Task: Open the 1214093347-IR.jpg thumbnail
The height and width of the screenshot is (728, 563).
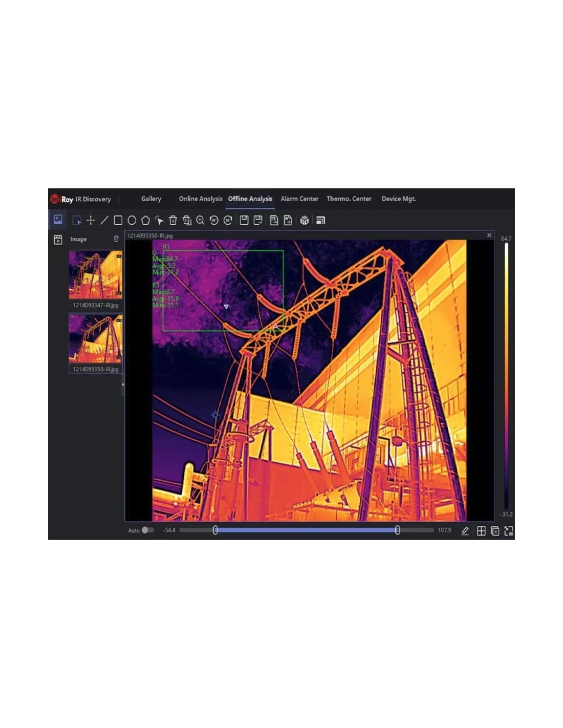Action: click(96, 275)
